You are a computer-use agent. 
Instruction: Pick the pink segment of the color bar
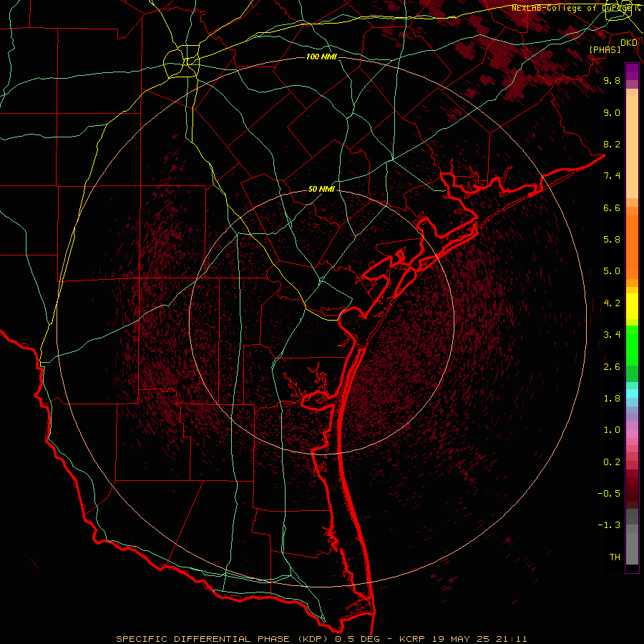632,434
